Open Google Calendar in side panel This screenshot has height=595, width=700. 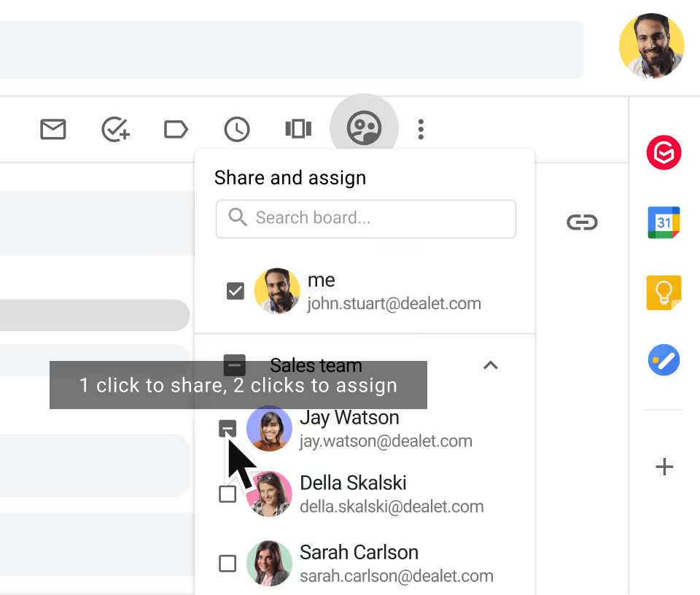(x=664, y=222)
